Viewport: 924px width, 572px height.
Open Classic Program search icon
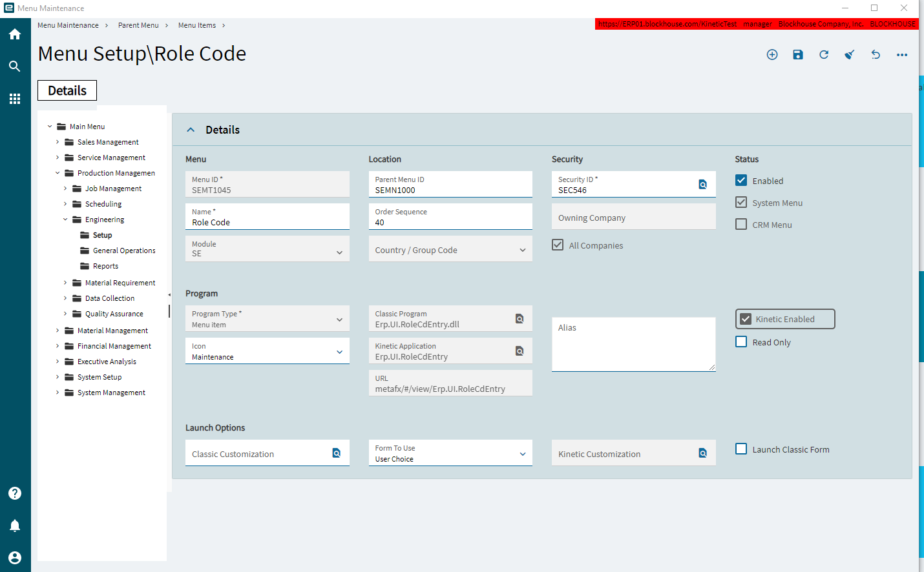(520, 319)
